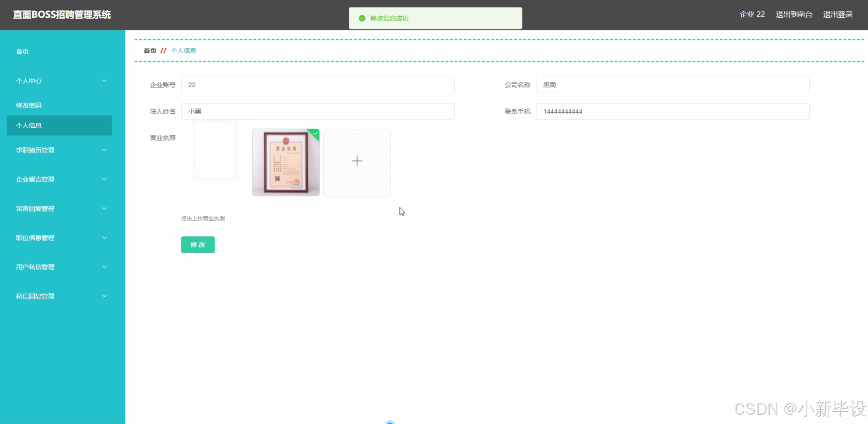Open the 首页 sidebar home item
This screenshot has height=424, width=868.
22,51
